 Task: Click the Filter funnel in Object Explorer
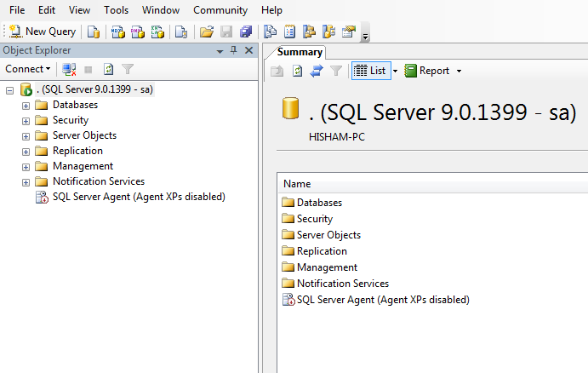pos(128,70)
